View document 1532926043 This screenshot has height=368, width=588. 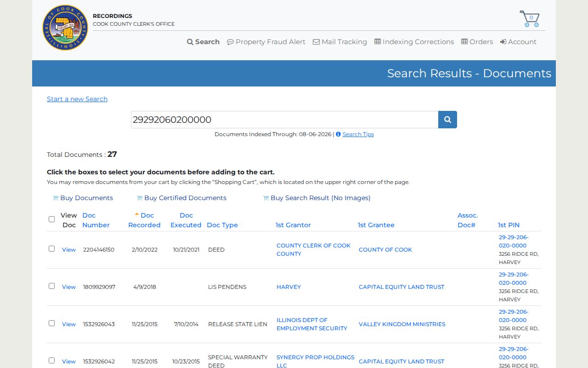(69, 324)
